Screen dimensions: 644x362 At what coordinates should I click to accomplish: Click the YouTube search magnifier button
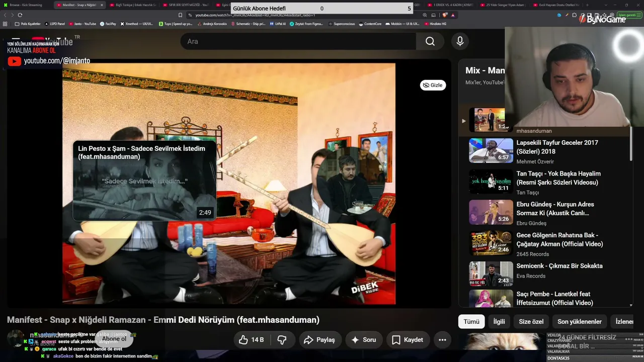click(x=430, y=41)
